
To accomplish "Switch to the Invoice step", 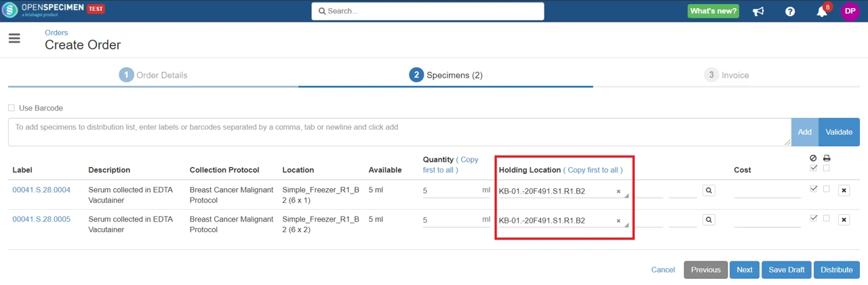I will click(x=726, y=75).
